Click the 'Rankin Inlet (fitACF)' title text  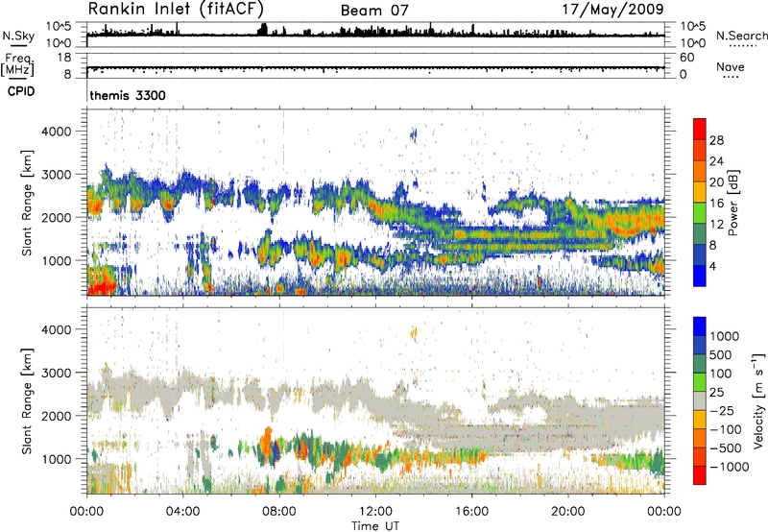pos(176,9)
